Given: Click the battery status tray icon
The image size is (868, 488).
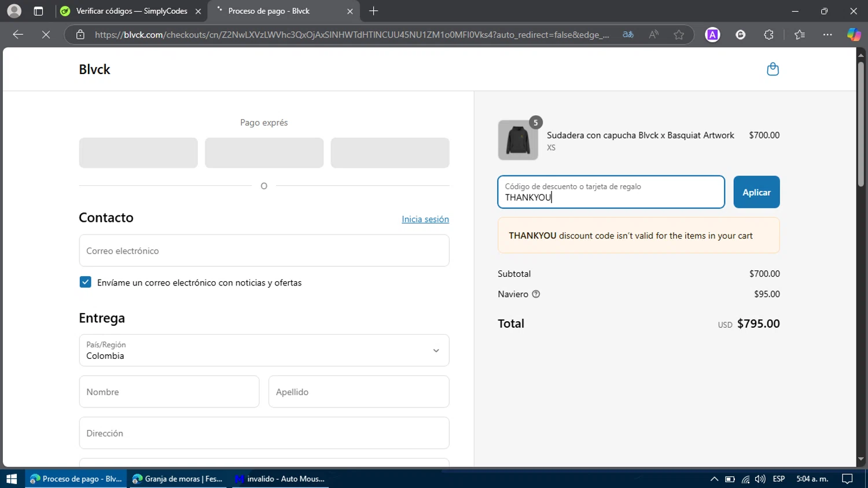Looking at the screenshot, I should pyautogui.click(x=730, y=479).
